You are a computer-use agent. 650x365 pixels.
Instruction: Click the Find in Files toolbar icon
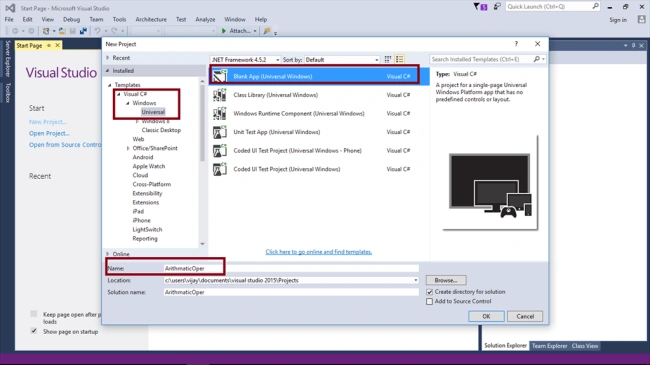click(x=267, y=31)
